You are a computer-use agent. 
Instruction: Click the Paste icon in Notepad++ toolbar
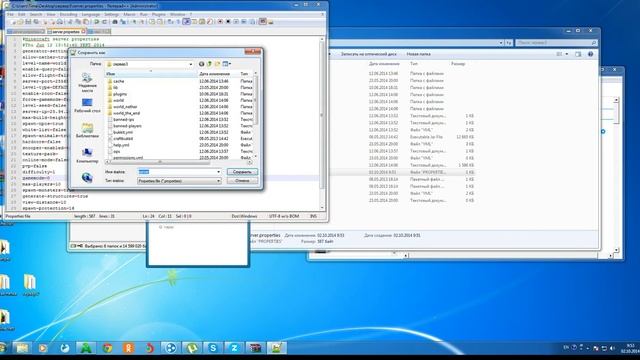click(x=85, y=22)
